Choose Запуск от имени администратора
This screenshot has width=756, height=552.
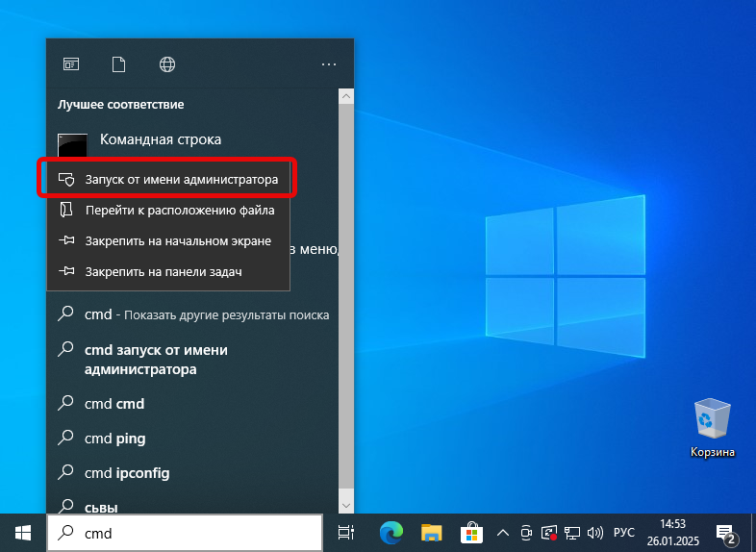click(x=181, y=179)
